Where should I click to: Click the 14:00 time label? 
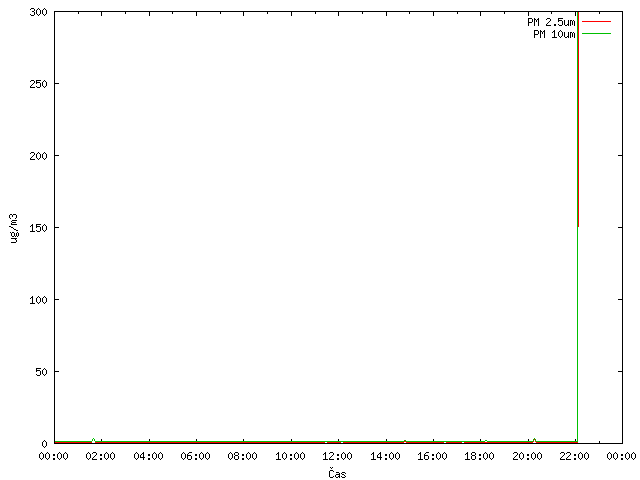click(385, 456)
